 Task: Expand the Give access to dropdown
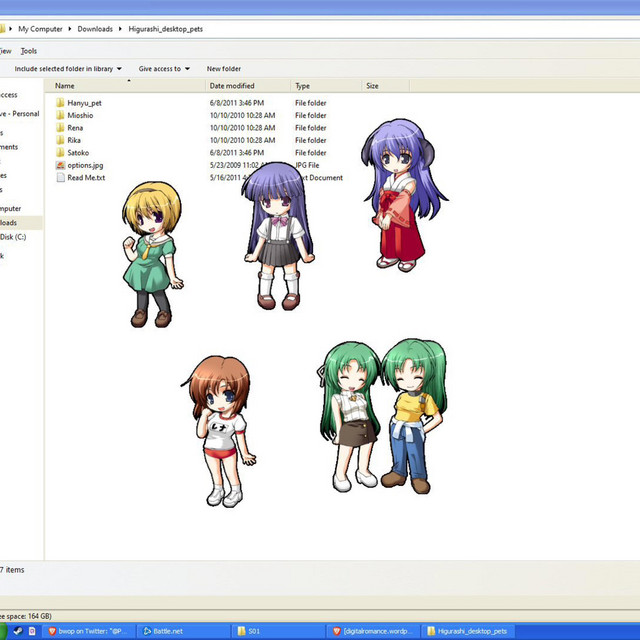(187, 69)
